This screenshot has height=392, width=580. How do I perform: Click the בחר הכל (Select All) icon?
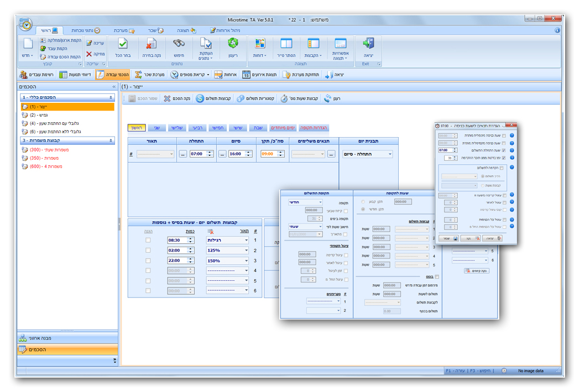[123, 47]
